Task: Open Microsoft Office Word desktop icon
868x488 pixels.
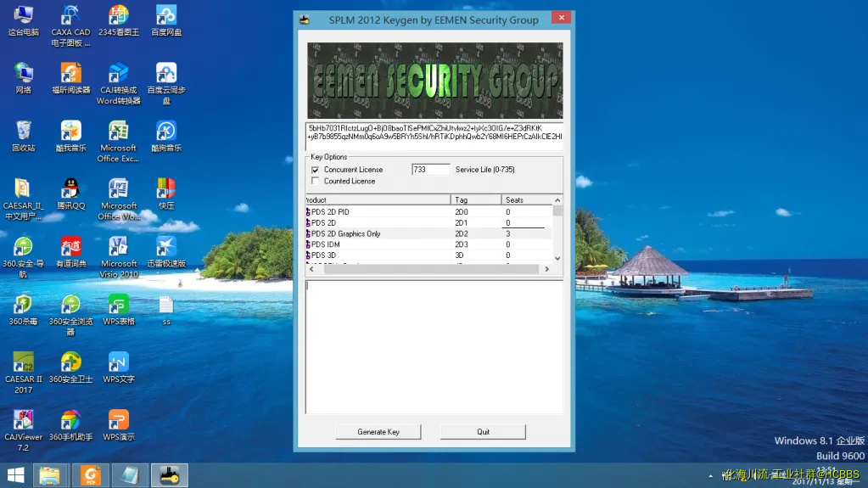Action: click(119, 199)
